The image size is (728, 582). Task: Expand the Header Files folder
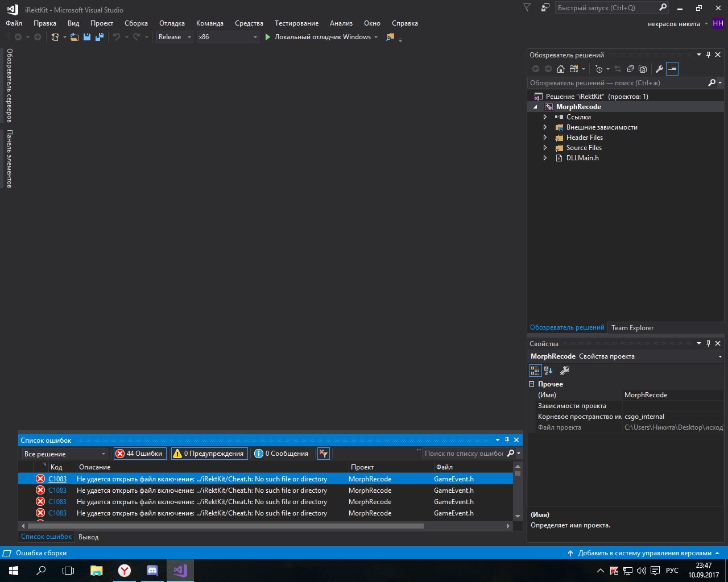[x=545, y=138]
